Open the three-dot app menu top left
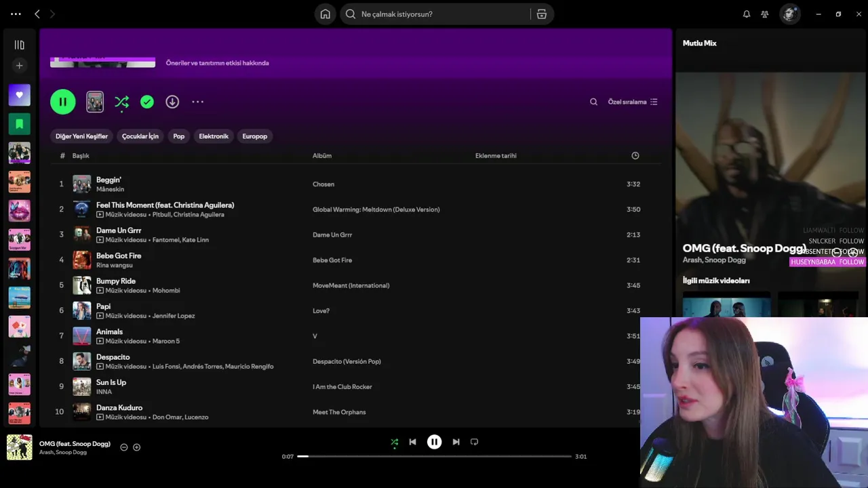The height and width of the screenshot is (488, 868). pos(16,14)
